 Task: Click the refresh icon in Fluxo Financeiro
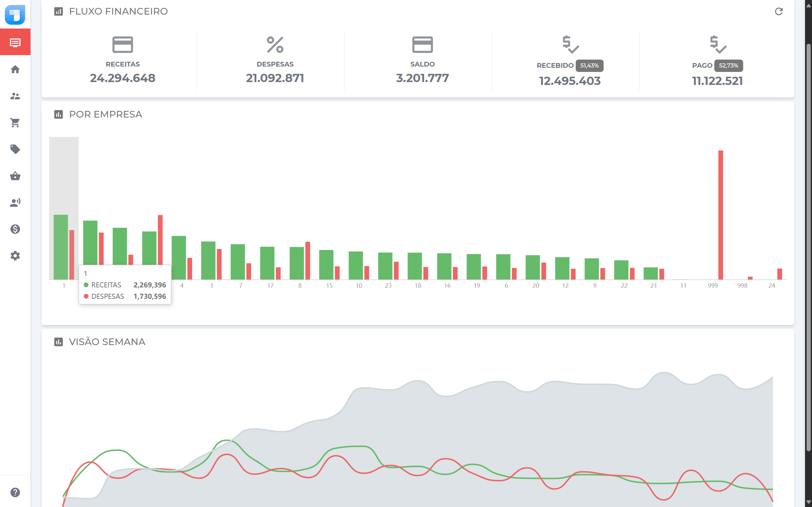coord(778,12)
